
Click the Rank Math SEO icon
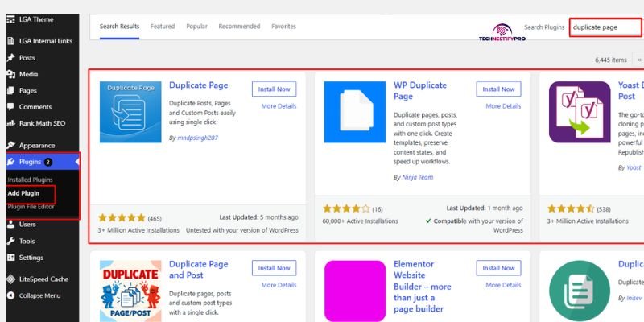(10, 123)
